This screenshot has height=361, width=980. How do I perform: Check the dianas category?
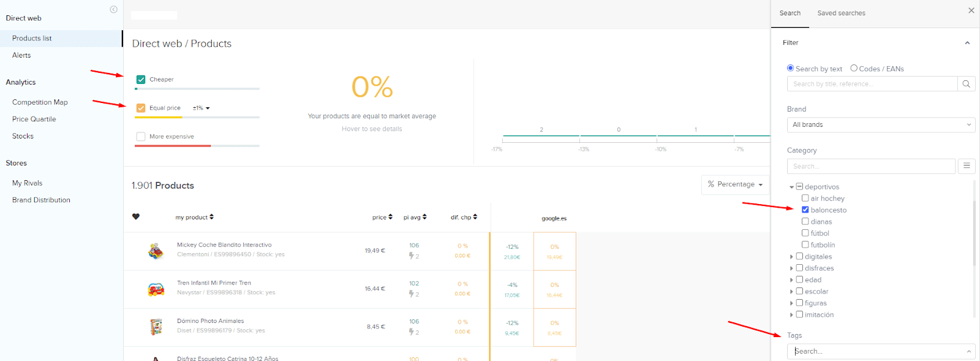[805, 221]
